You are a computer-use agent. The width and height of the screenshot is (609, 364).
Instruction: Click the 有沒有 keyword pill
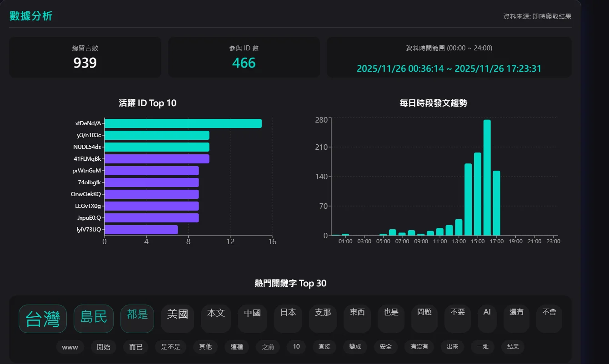coord(419,347)
